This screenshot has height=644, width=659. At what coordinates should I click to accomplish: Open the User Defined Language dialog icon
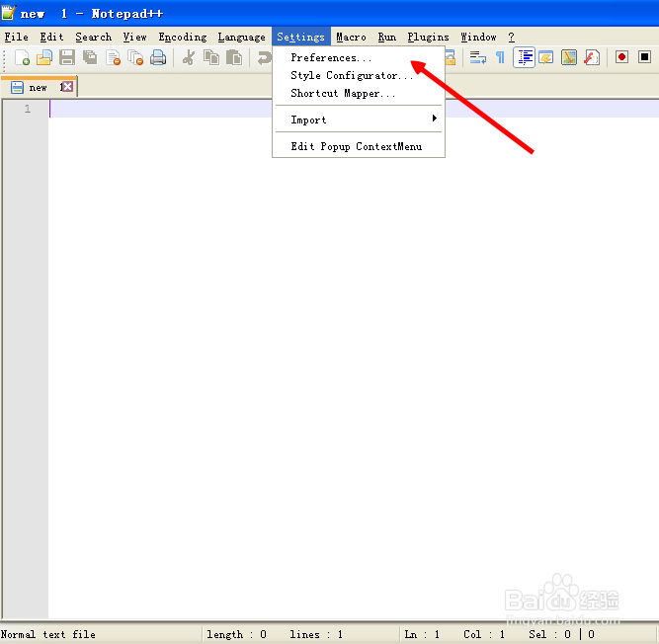tap(546, 57)
